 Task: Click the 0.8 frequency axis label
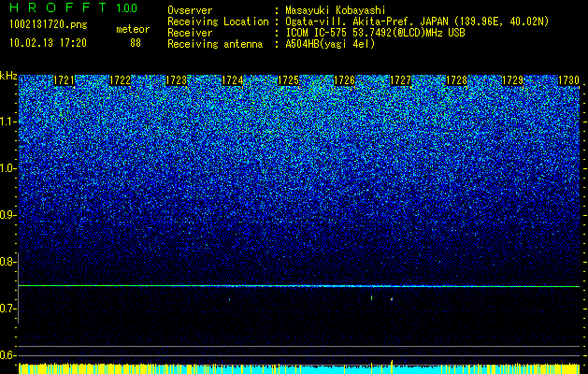(x=7, y=262)
